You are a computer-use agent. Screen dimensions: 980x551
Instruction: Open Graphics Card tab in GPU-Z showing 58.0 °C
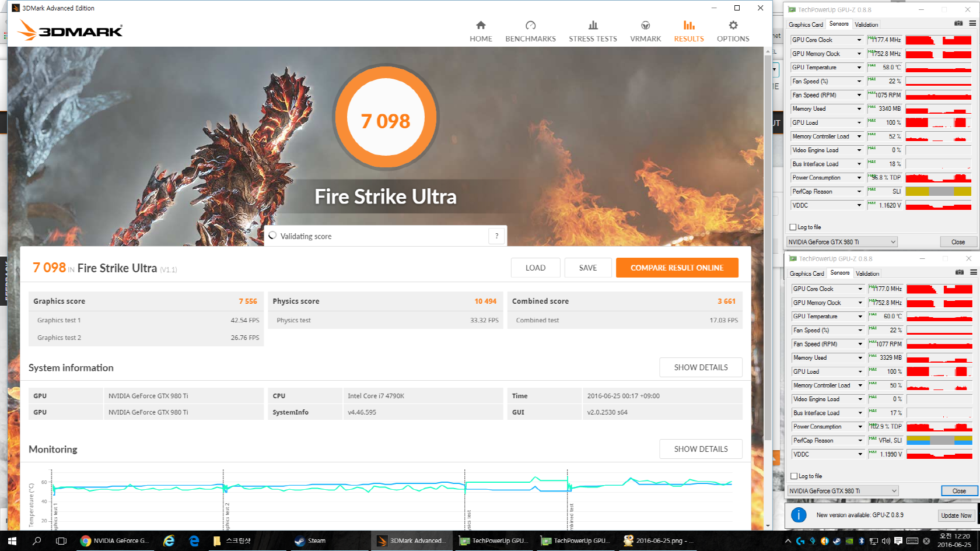click(806, 24)
